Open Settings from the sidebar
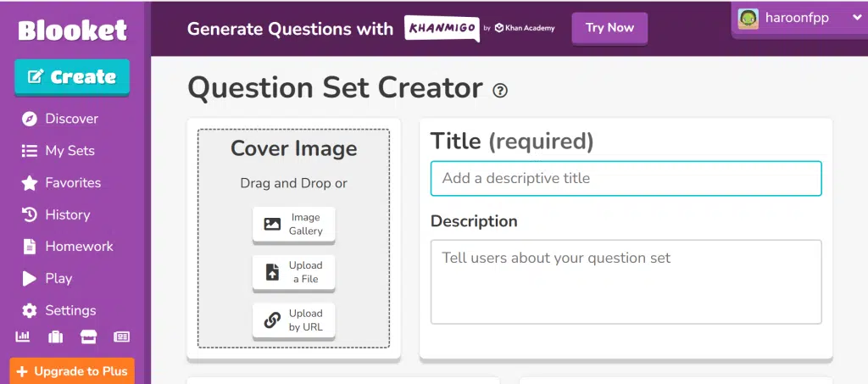Screen dimensions: 868x384 70,310
